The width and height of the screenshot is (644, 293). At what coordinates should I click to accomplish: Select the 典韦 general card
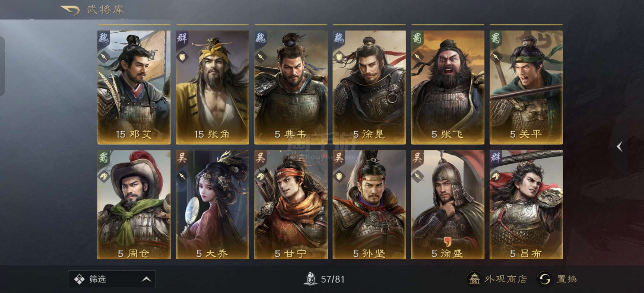coord(291,87)
